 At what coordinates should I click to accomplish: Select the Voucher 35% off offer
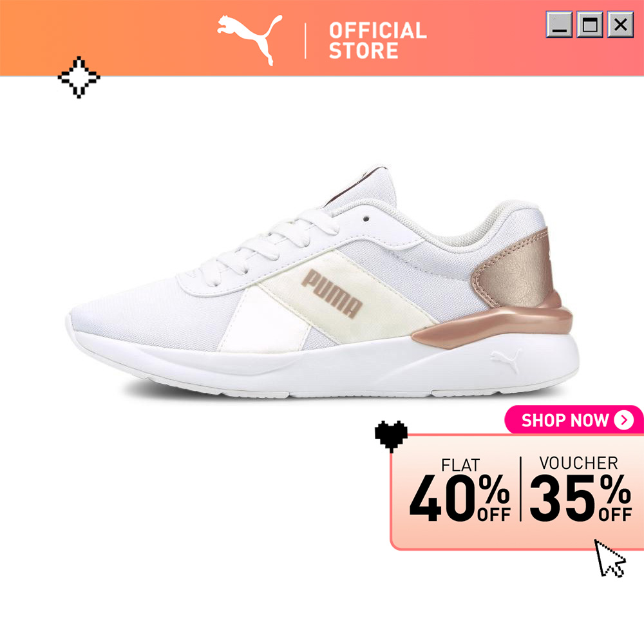(580, 489)
